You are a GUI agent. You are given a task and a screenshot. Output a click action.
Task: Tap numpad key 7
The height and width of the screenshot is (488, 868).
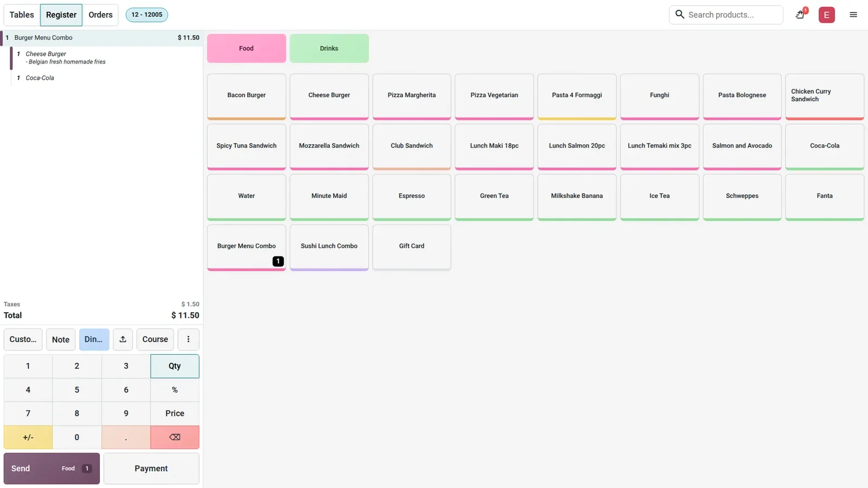(28, 413)
